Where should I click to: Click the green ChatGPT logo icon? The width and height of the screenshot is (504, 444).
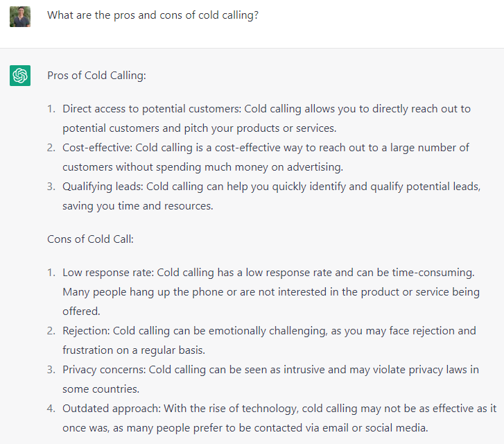[20, 76]
